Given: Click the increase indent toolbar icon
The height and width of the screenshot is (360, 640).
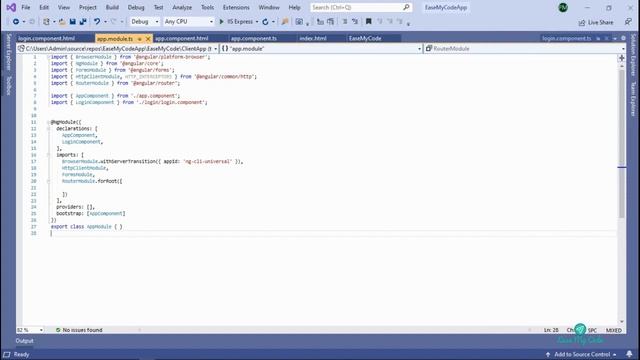Looking at the screenshot, I should coord(331,22).
